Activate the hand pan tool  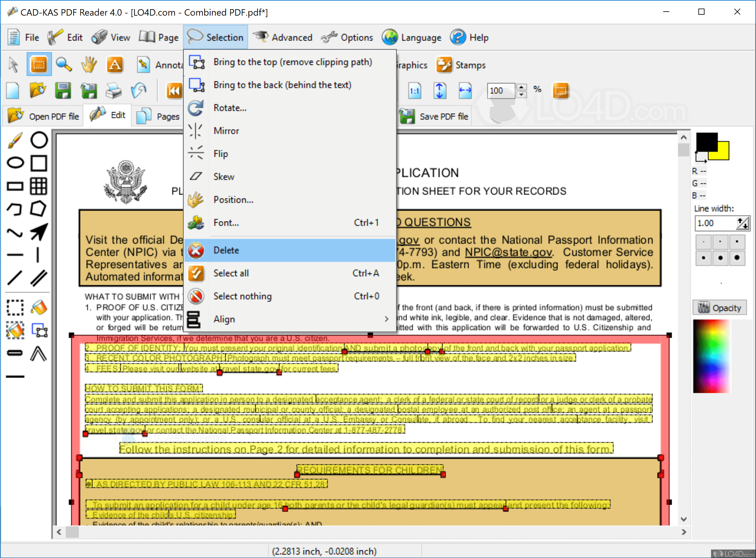click(89, 64)
